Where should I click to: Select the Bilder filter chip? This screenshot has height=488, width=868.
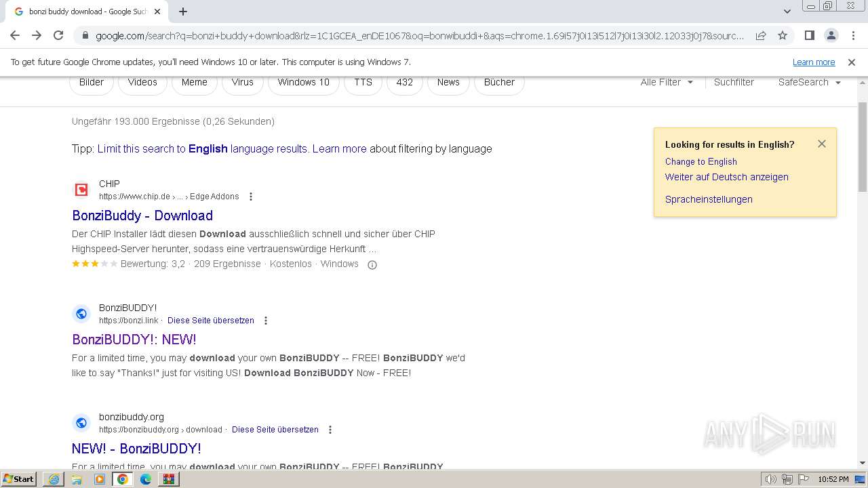92,83
